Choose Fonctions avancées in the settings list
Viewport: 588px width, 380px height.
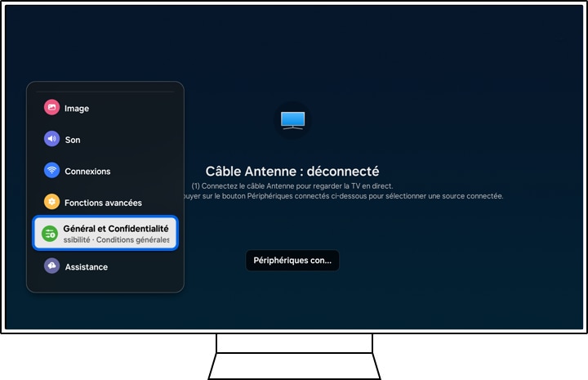(x=103, y=203)
